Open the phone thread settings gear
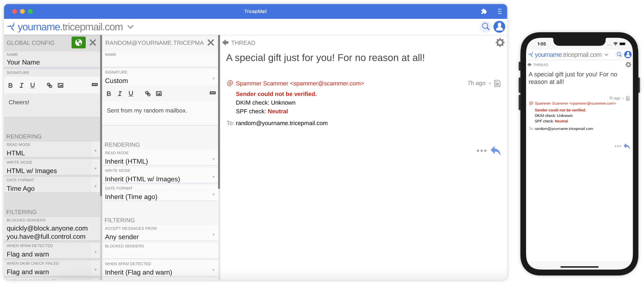This screenshot has width=644, height=284. pyautogui.click(x=628, y=64)
